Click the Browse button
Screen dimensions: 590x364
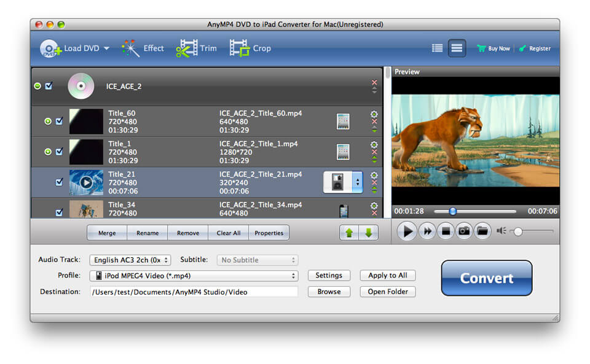point(329,292)
